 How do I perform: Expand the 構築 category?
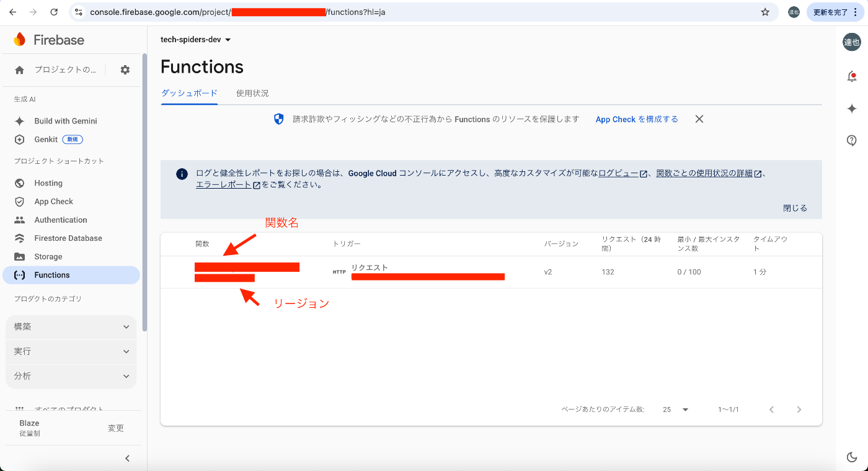pos(71,326)
